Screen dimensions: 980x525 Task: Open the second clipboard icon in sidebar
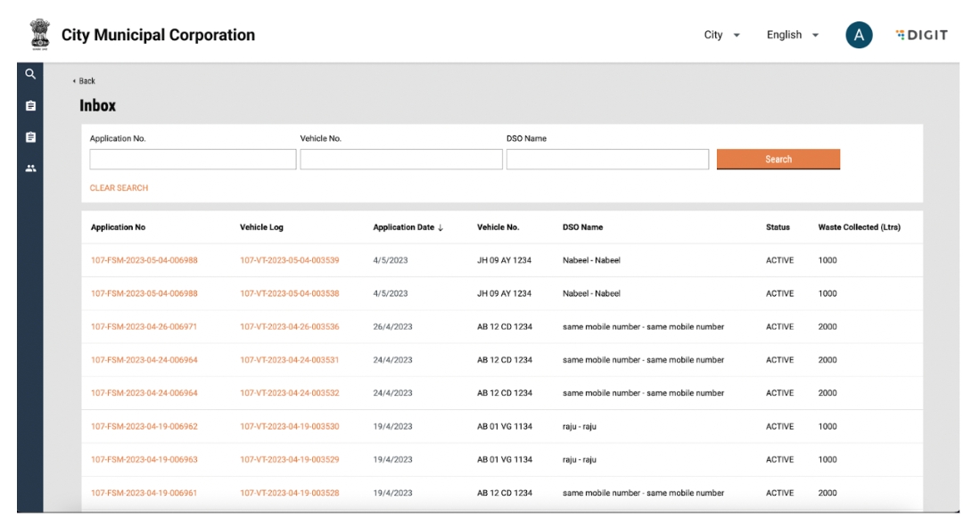click(x=30, y=137)
